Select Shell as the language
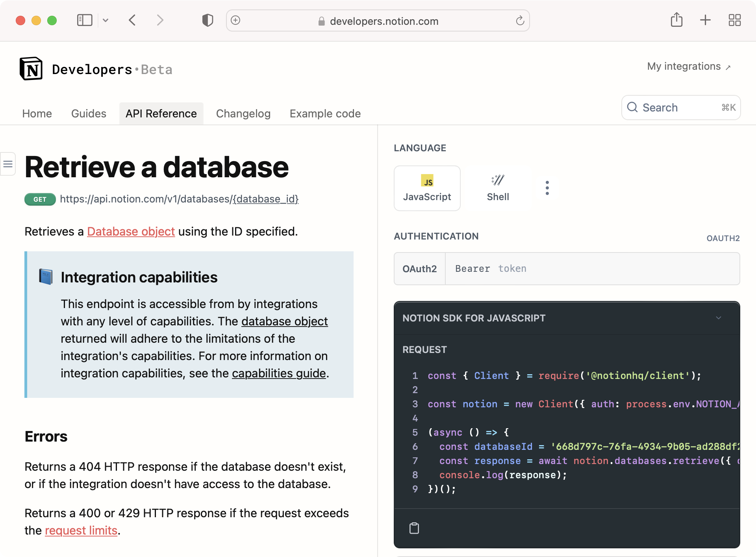Viewport: 756px width, 557px height. tap(498, 188)
